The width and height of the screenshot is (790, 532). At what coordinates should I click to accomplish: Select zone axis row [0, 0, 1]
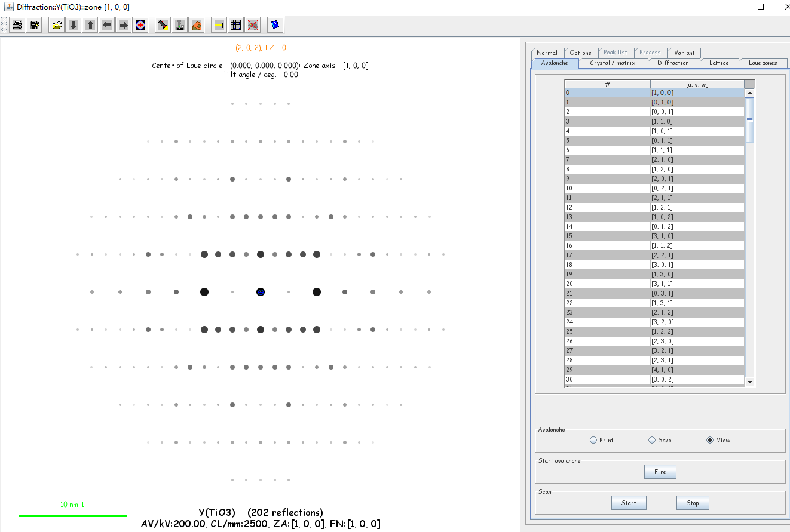point(655,112)
